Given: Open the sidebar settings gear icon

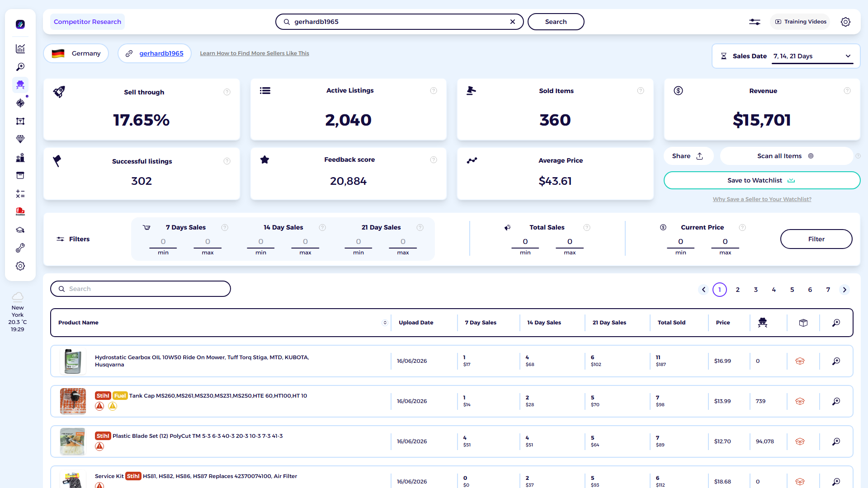Looking at the screenshot, I should click(20, 266).
